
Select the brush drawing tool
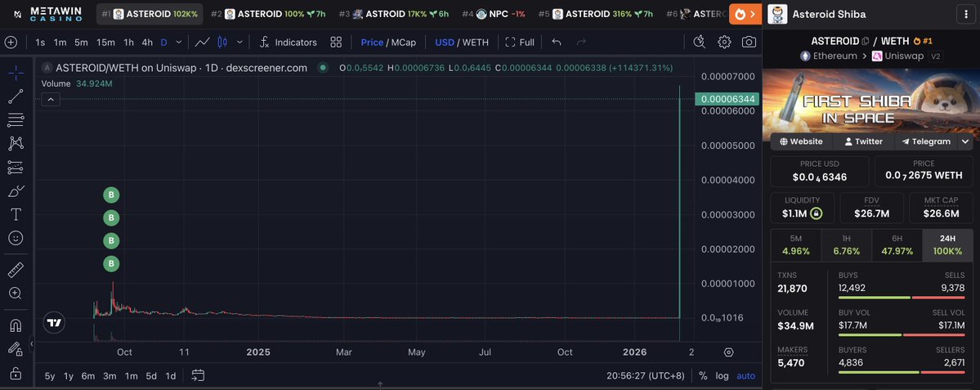[x=15, y=191]
